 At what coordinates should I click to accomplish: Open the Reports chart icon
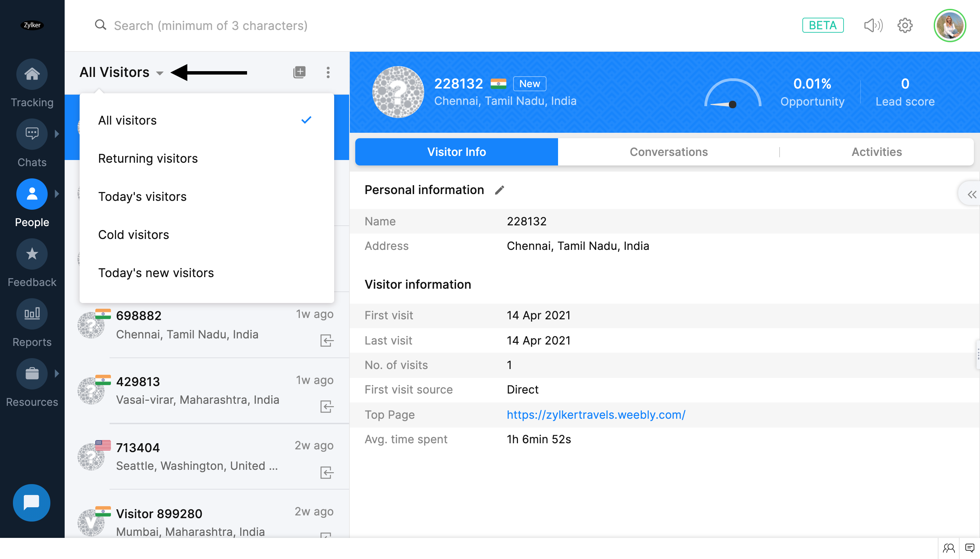[32, 314]
